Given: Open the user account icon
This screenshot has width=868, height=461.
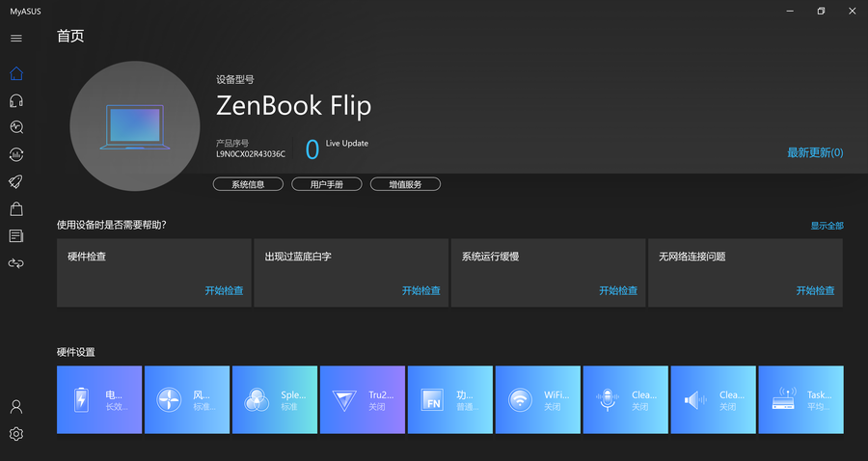Looking at the screenshot, I should coord(15,407).
